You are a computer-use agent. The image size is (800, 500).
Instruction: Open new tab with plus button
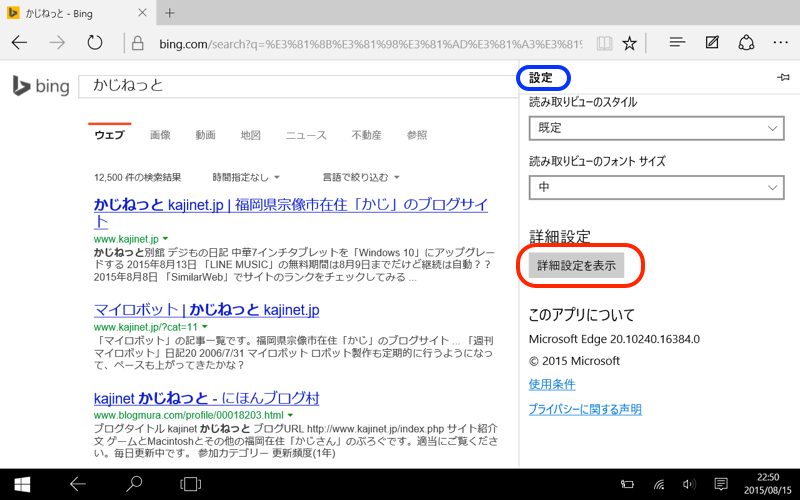[170, 13]
